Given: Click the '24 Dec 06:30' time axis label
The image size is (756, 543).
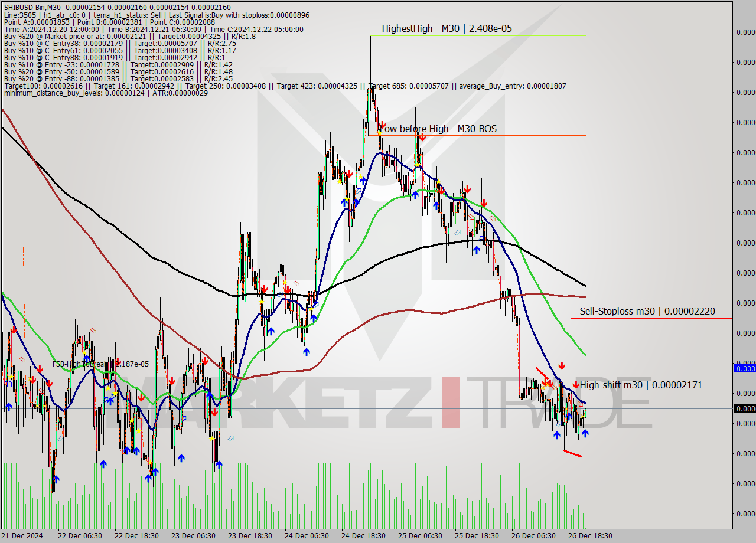Looking at the screenshot, I should [306, 536].
